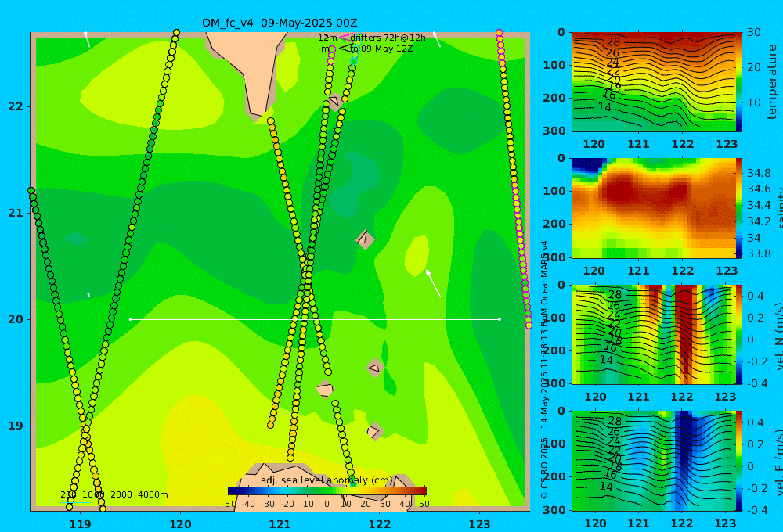783x532 pixels.
Task: Click latitude tick label 21
Action: (16, 213)
